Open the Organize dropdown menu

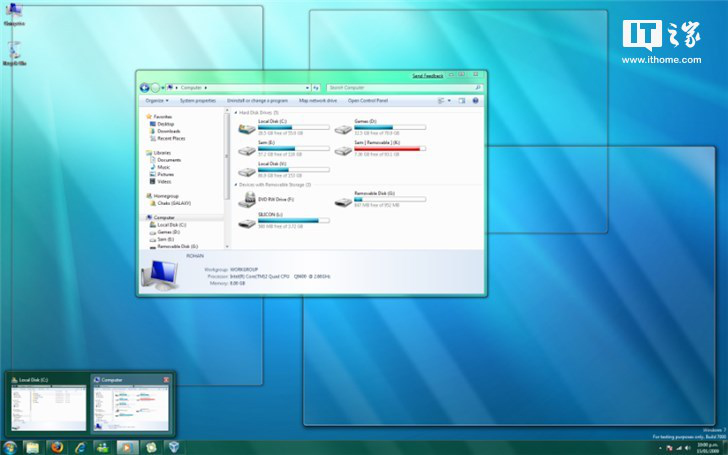pos(155,100)
